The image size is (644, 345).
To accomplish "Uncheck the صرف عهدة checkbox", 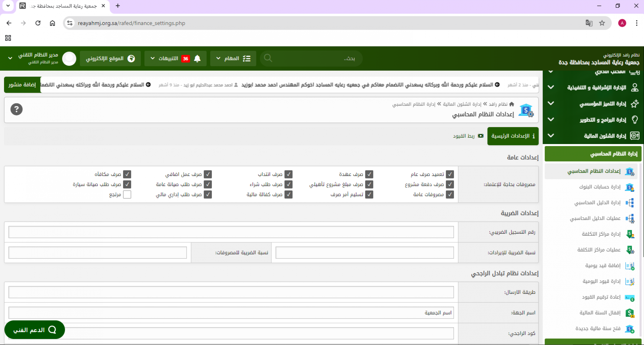I will [x=369, y=174].
